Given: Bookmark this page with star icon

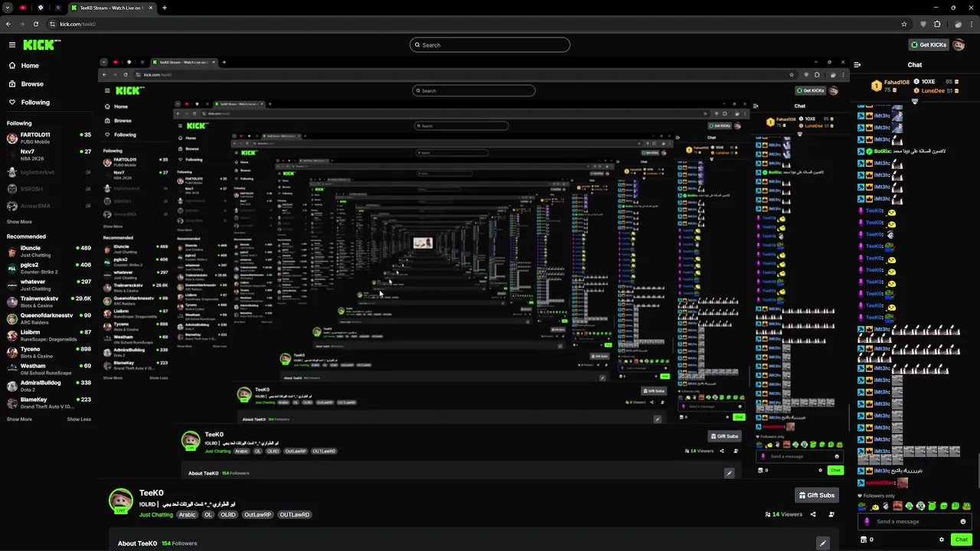Looking at the screenshot, I should pos(903,24).
